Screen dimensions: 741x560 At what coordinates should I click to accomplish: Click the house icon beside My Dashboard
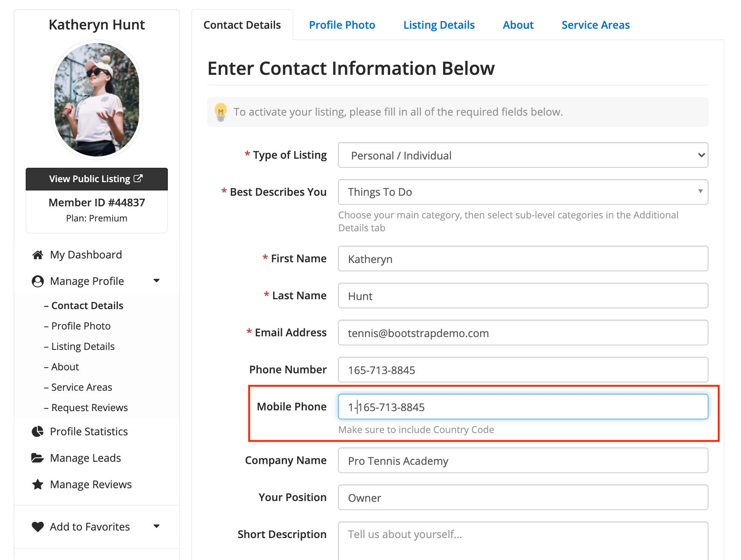point(37,255)
